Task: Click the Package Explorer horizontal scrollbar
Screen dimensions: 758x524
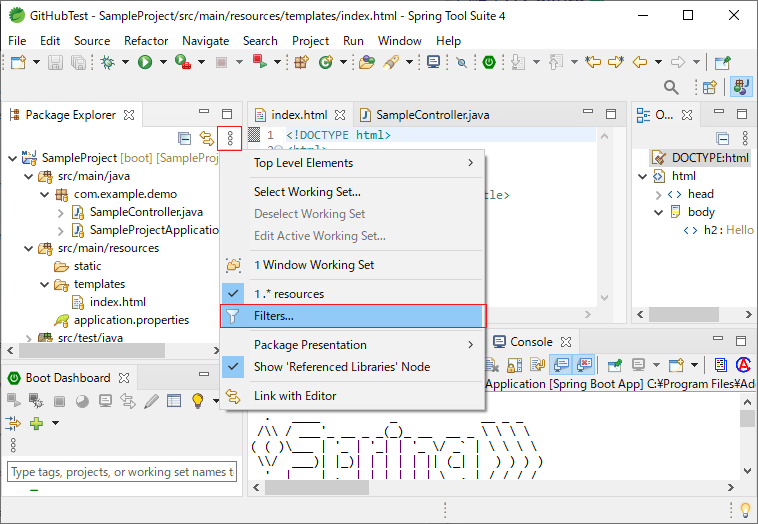Action: 92,350
